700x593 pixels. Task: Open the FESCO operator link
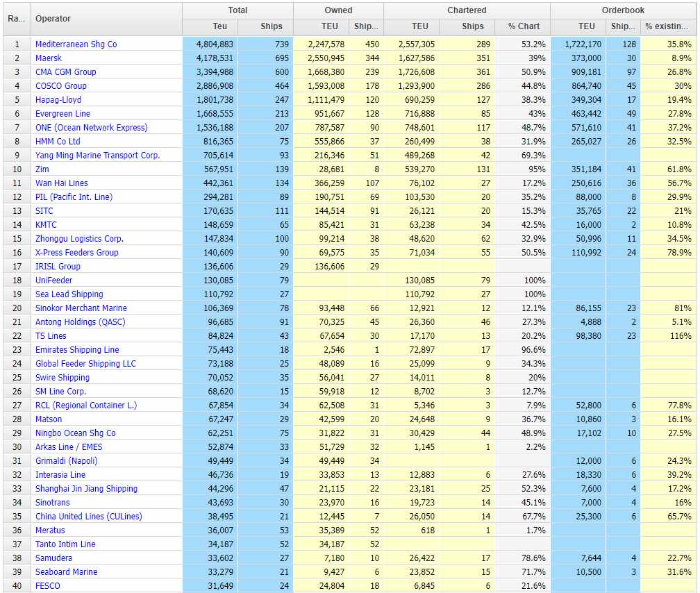(47, 585)
